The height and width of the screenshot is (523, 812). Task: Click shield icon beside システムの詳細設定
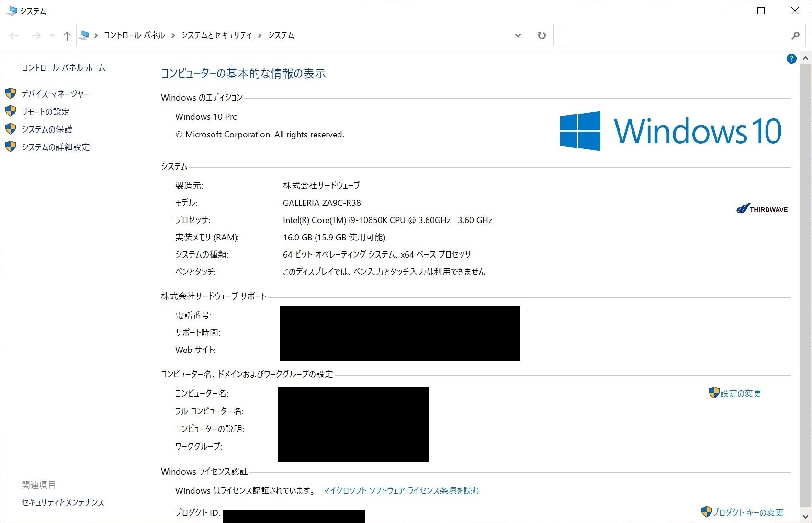pyautogui.click(x=11, y=147)
